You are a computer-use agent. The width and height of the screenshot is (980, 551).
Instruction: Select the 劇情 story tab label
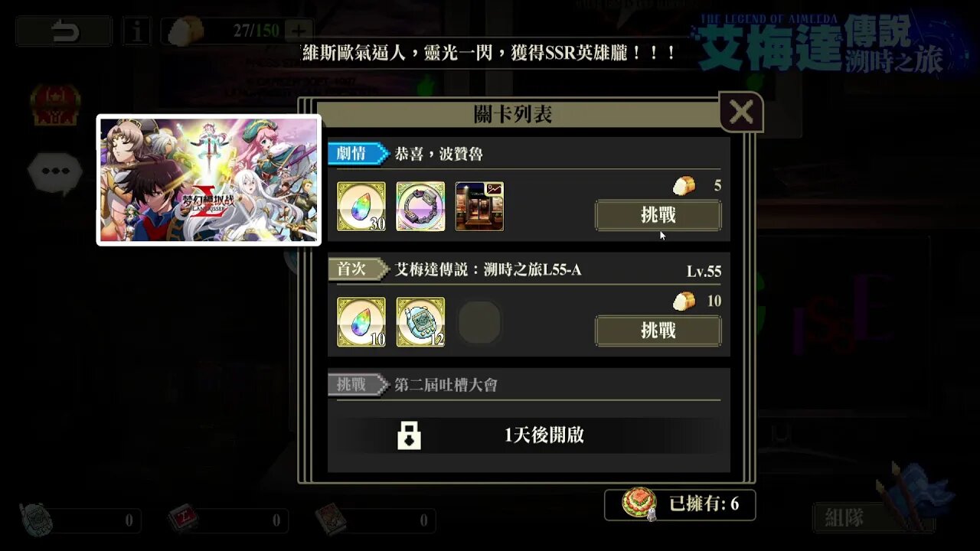358,154
